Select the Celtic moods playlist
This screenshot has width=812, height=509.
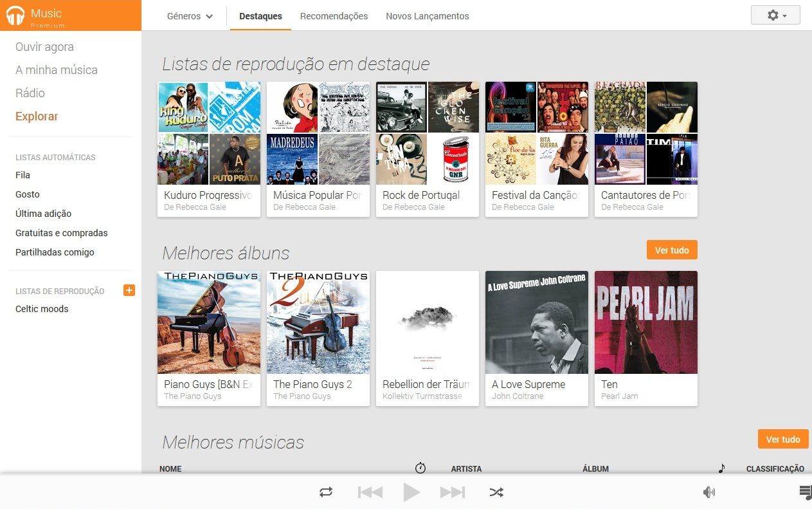pyautogui.click(x=42, y=309)
